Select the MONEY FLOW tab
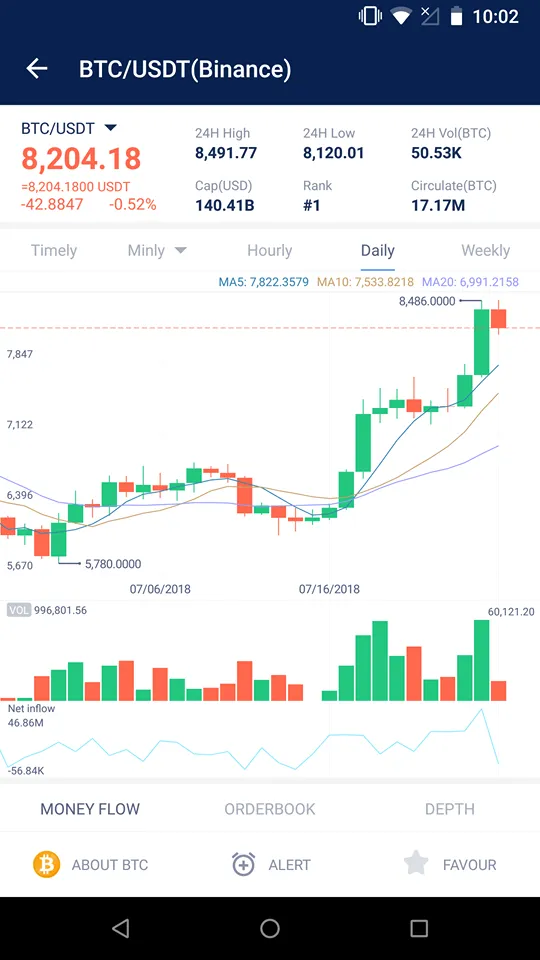The height and width of the screenshot is (960, 540). [x=90, y=809]
